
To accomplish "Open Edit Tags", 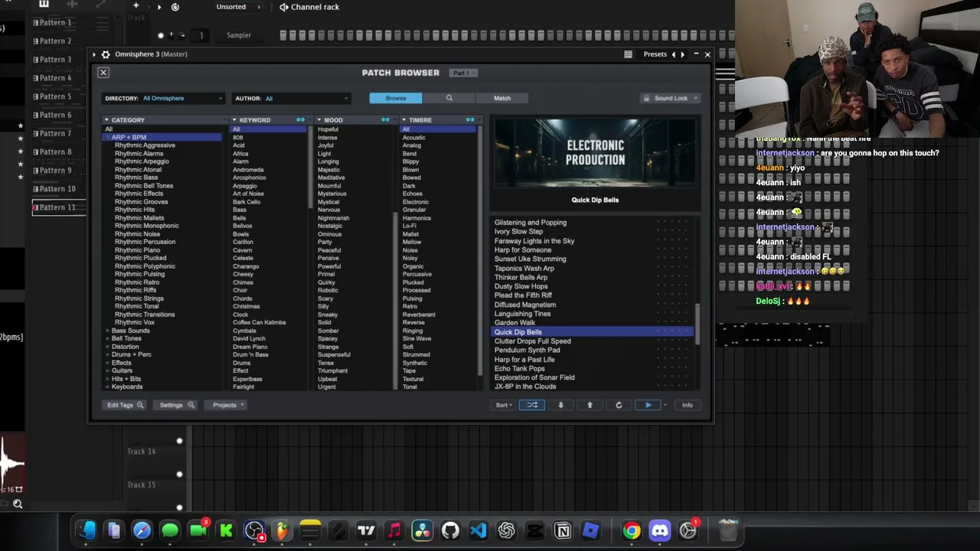I will pos(125,405).
